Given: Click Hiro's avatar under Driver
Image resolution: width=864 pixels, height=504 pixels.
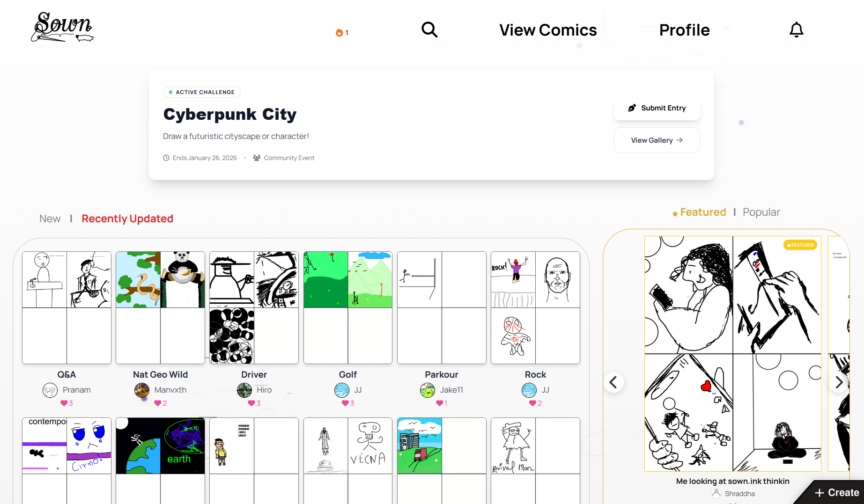Looking at the screenshot, I should 244,390.
